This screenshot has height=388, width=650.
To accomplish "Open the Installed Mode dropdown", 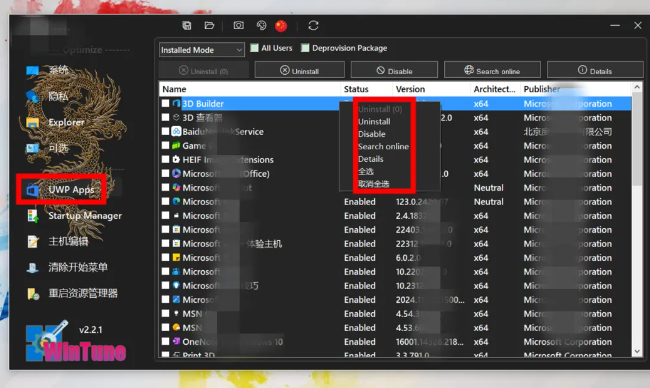I will click(201, 50).
